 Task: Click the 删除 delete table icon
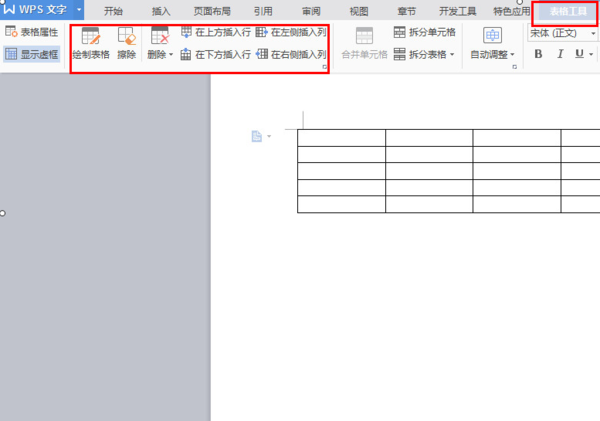click(160, 36)
